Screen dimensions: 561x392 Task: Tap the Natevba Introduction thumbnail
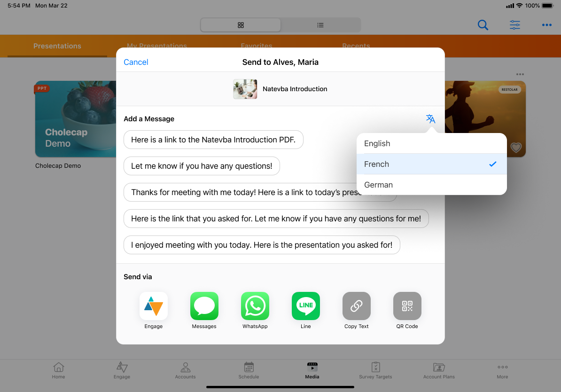pyautogui.click(x=245, y=89)
